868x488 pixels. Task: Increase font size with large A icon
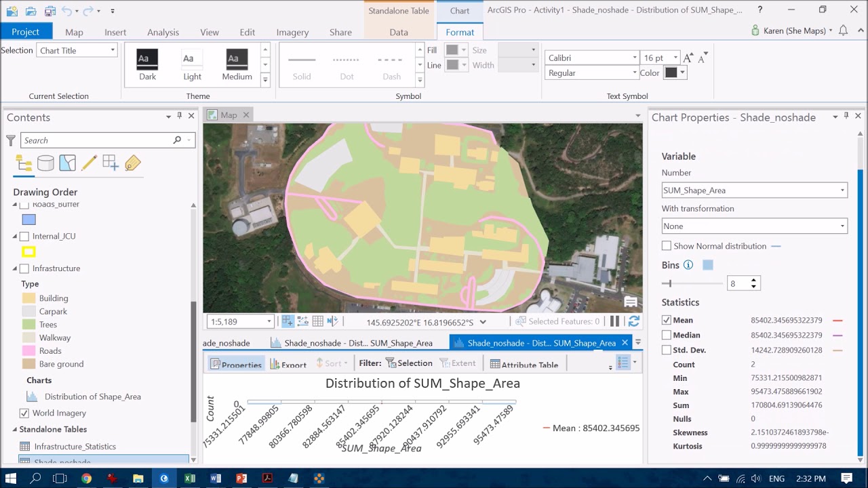(x=689, y=58)
